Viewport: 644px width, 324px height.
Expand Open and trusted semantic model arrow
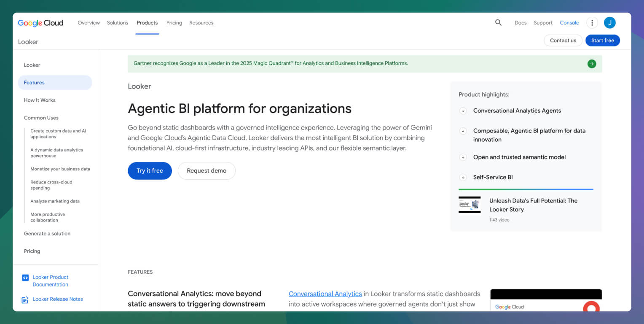[463, 157]
